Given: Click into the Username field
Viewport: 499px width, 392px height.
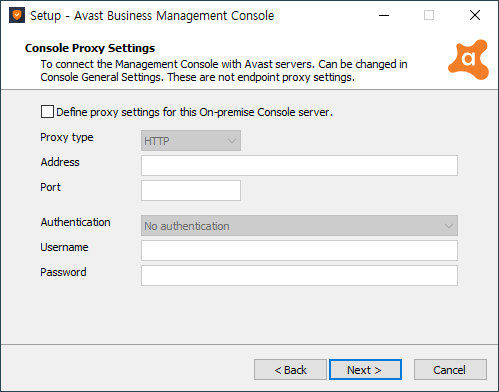Looking at the screenshot, I should click(299, 250).
